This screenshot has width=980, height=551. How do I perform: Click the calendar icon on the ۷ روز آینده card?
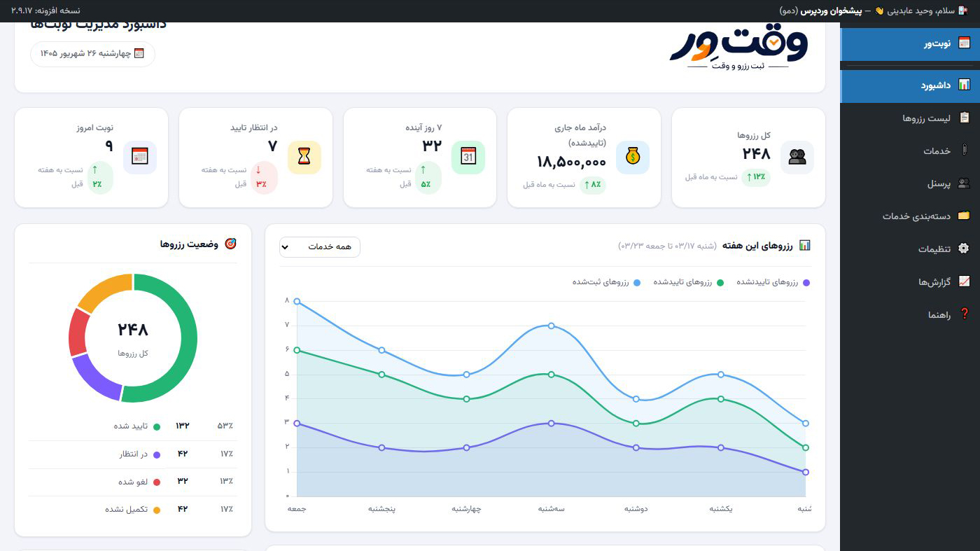pos(468,158)
